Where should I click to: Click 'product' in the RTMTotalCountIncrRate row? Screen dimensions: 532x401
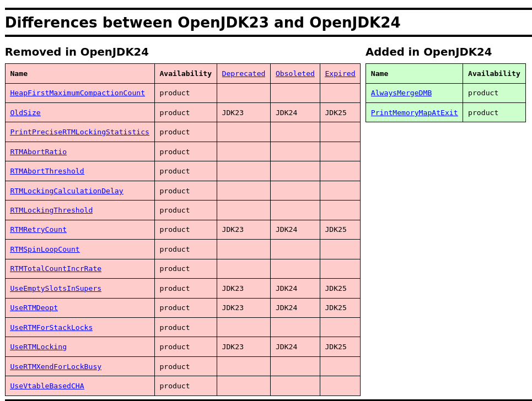point(175,268)
